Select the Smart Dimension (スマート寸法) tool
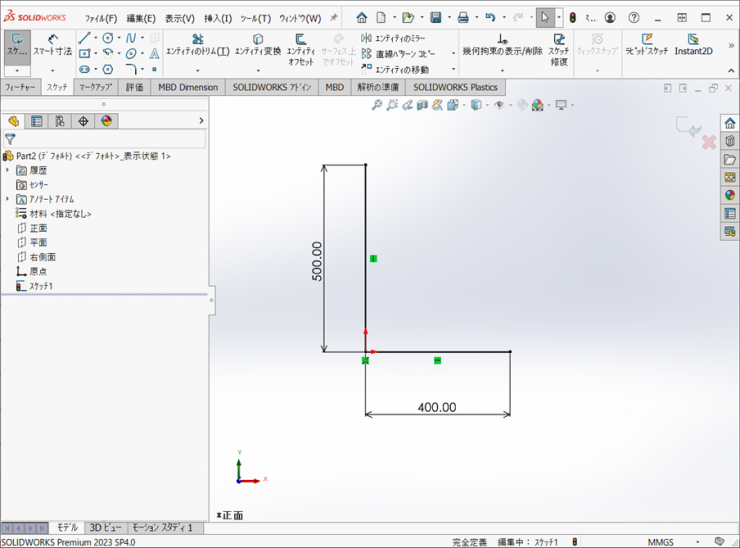This screenshot has width=740, height=548. pyautogui.click(x=52, y=44)
